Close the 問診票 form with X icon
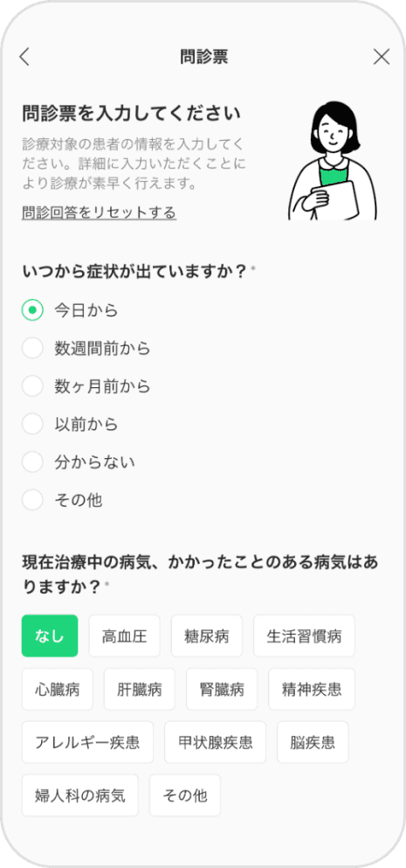The width and height of the screenshot is (406, 868). 381,57
